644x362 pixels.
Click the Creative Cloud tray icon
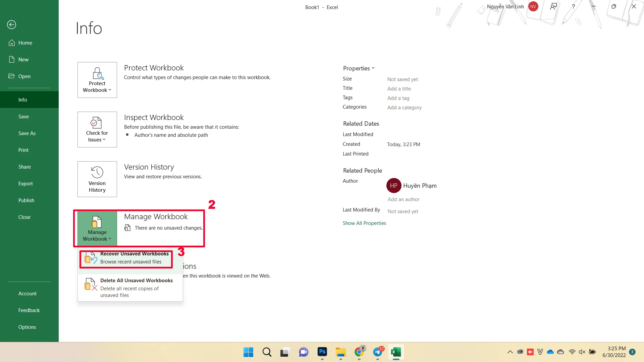(520, 352)
